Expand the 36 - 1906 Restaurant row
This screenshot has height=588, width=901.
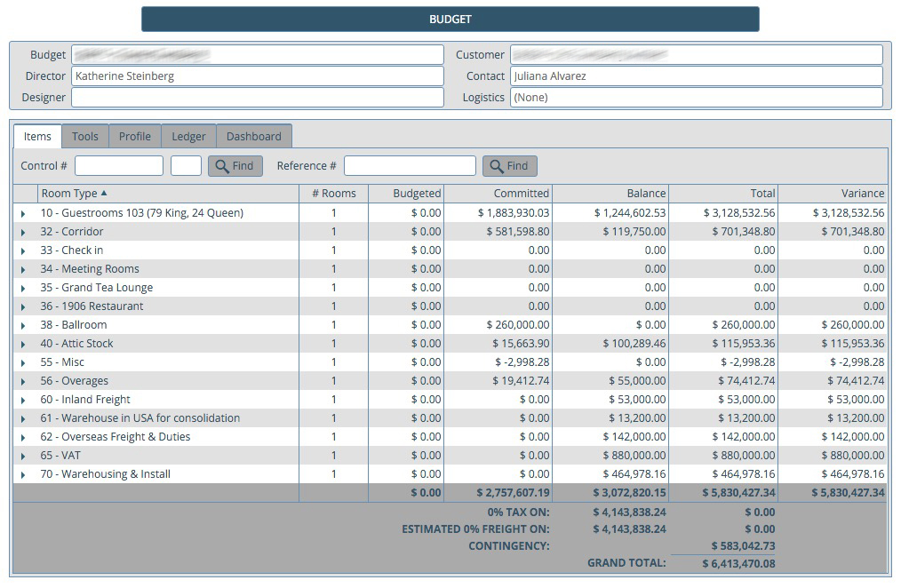(23, 306)
